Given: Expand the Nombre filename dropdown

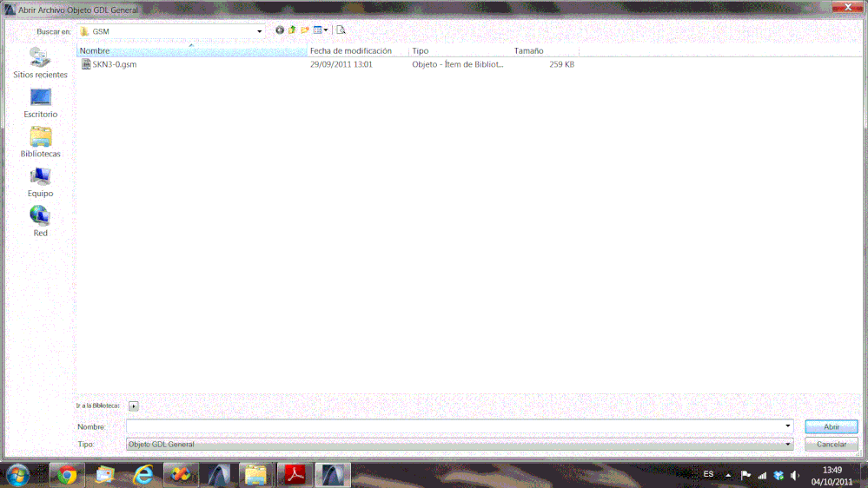Looking at the screenshot, I should click(x=788, y=426).
